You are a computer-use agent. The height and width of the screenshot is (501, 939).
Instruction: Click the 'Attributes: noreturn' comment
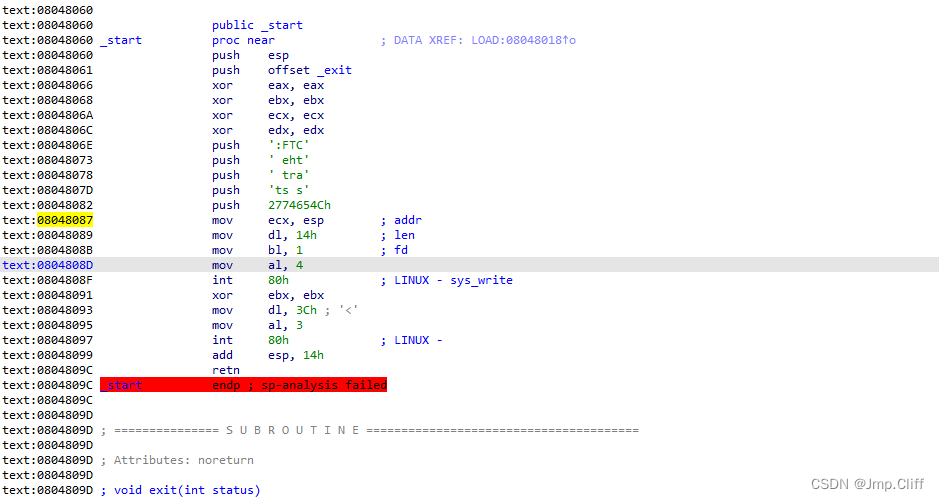point(177,460)
